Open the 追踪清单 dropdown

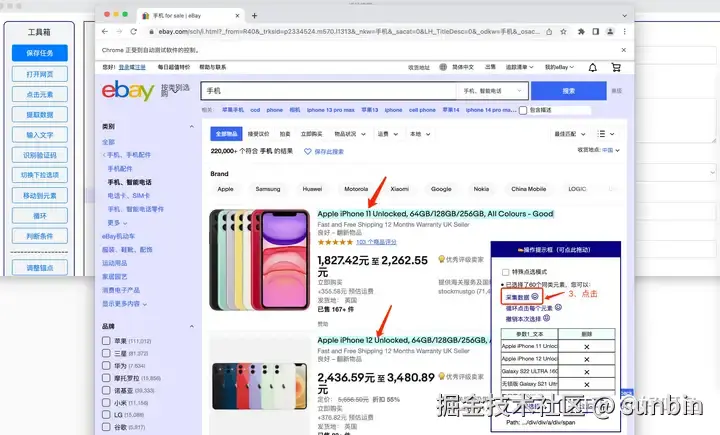tap(519, 67)
